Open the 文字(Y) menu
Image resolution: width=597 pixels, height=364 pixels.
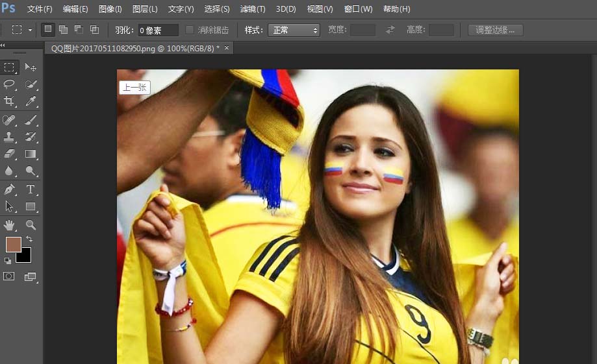pyautogui.click(x=181, y=8)
